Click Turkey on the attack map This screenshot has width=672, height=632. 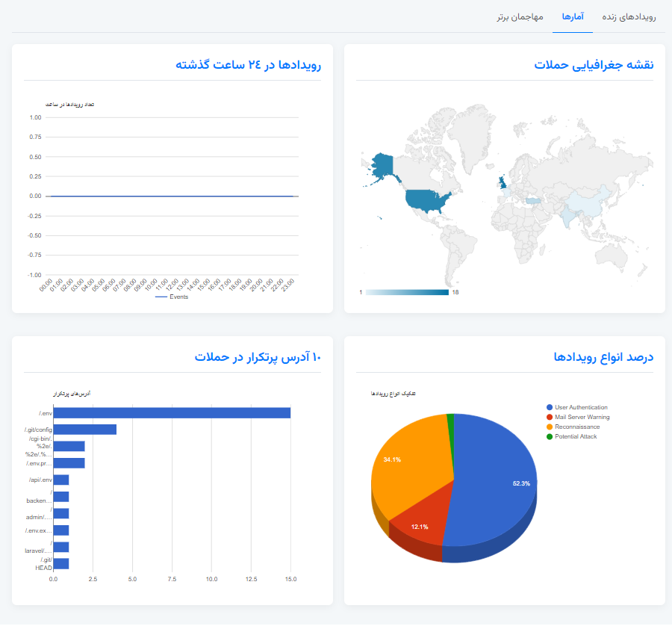[534, 201]
